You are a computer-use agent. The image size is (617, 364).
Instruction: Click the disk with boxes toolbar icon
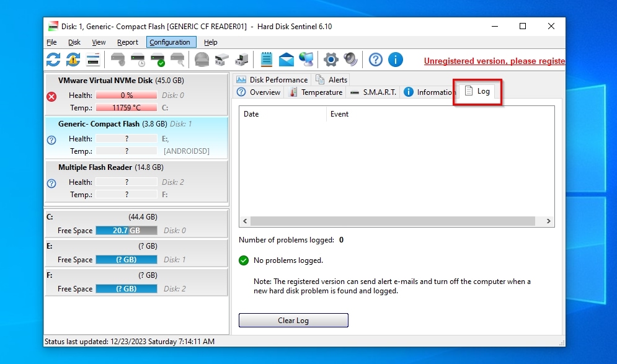tap(221, 60)
